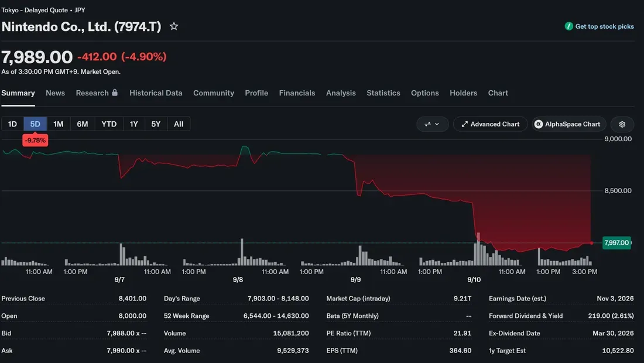Click the 9/7 date label on chart
This screenshot has width=644, height=363.
(119, 280)
